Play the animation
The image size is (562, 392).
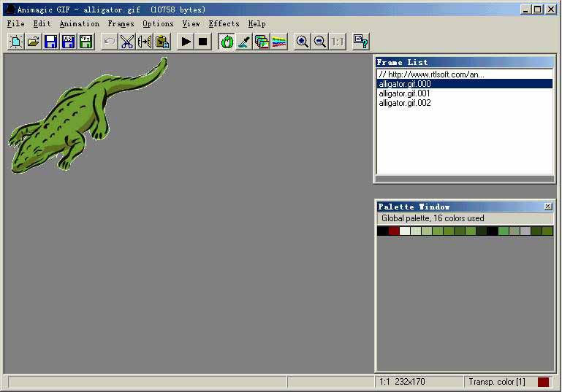click(186, 42)
